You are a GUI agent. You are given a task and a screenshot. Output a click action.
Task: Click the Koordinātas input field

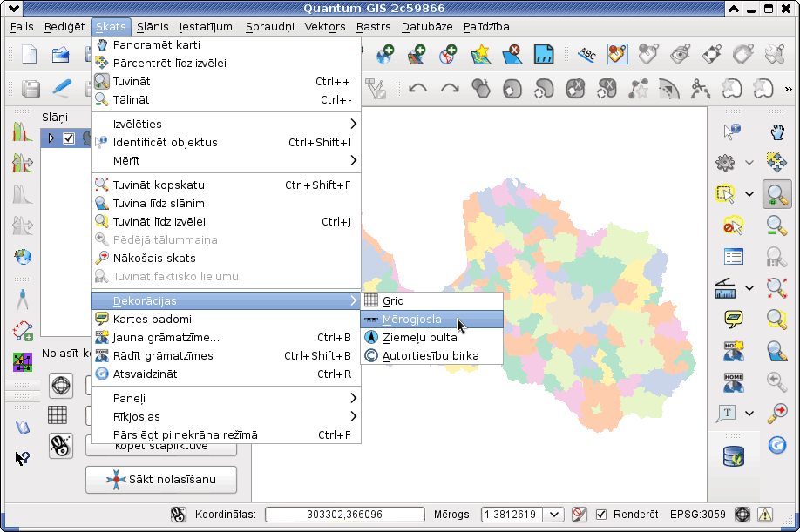pos(345,515)
